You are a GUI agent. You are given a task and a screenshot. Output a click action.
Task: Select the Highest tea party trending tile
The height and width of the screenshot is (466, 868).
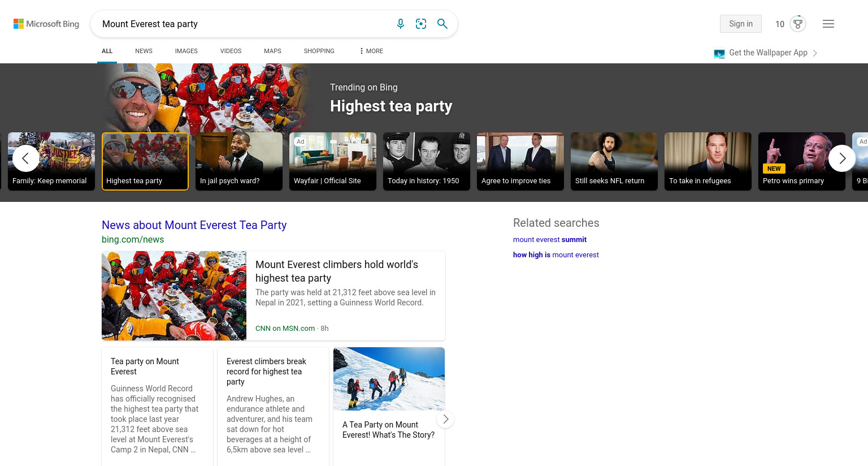pyautogui.click(x=145, y=161)
